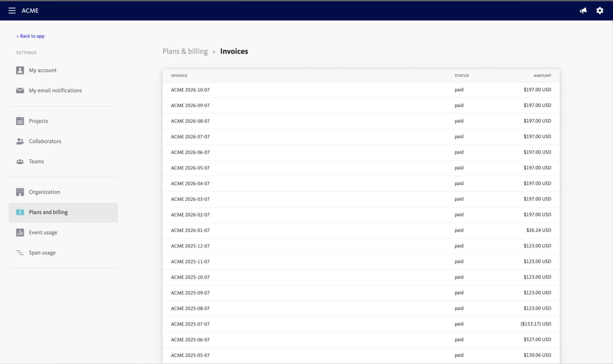
Task: Click the Plans and billing dollar icon
Action: [x=20, y=212]
